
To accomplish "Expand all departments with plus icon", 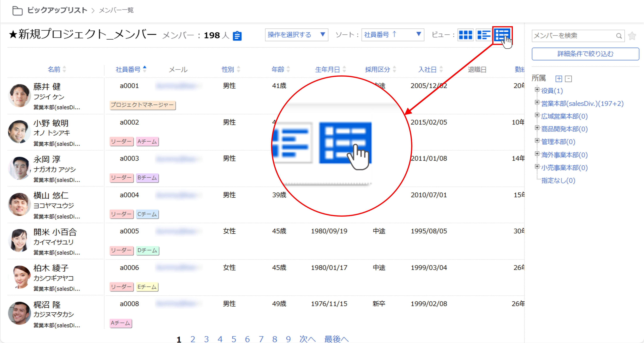I will [559, 79].
